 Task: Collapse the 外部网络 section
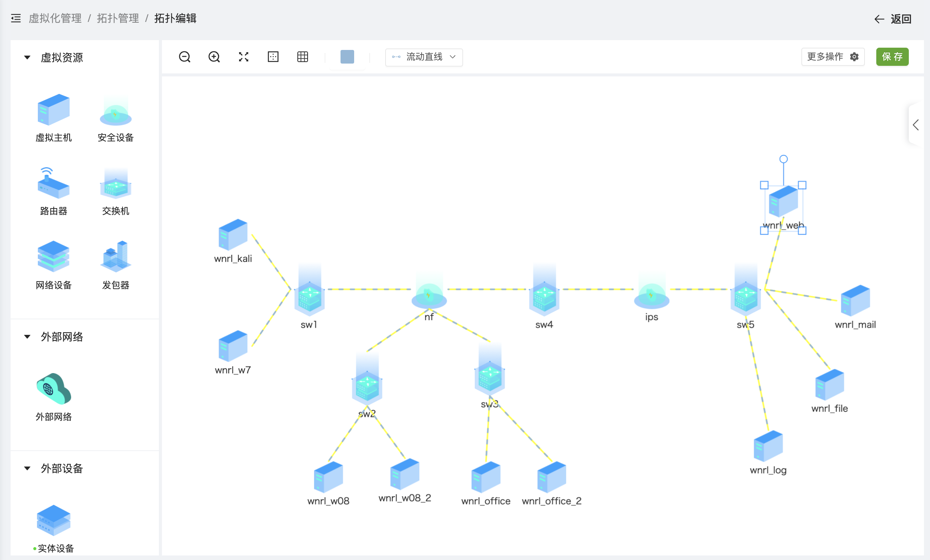(27, 337)
